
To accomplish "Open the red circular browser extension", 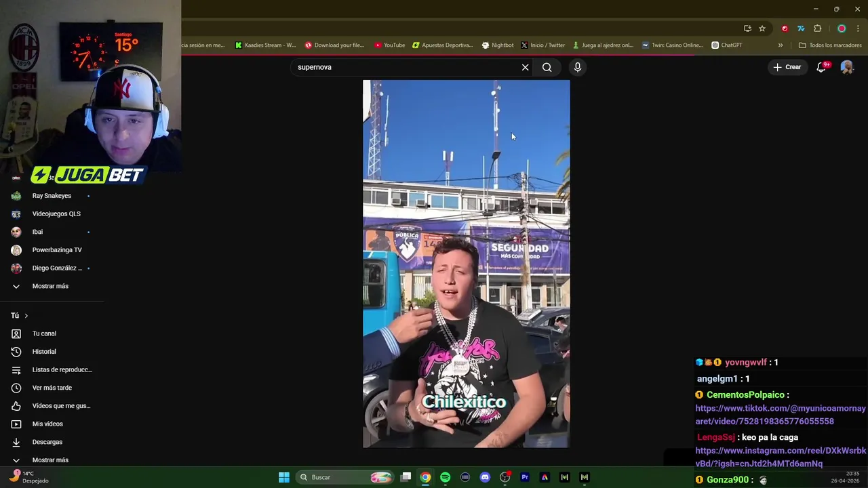I will tap(785, 28).
